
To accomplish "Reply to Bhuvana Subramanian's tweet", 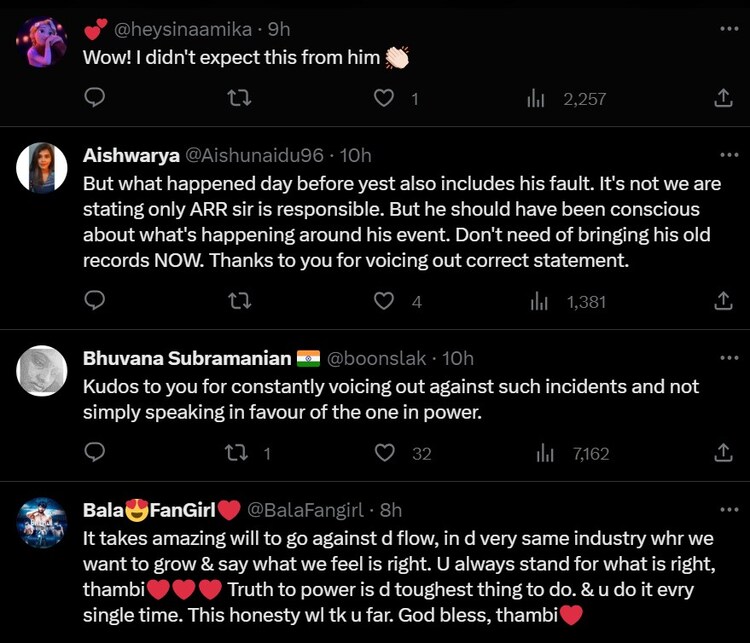I will click(94, 453).
